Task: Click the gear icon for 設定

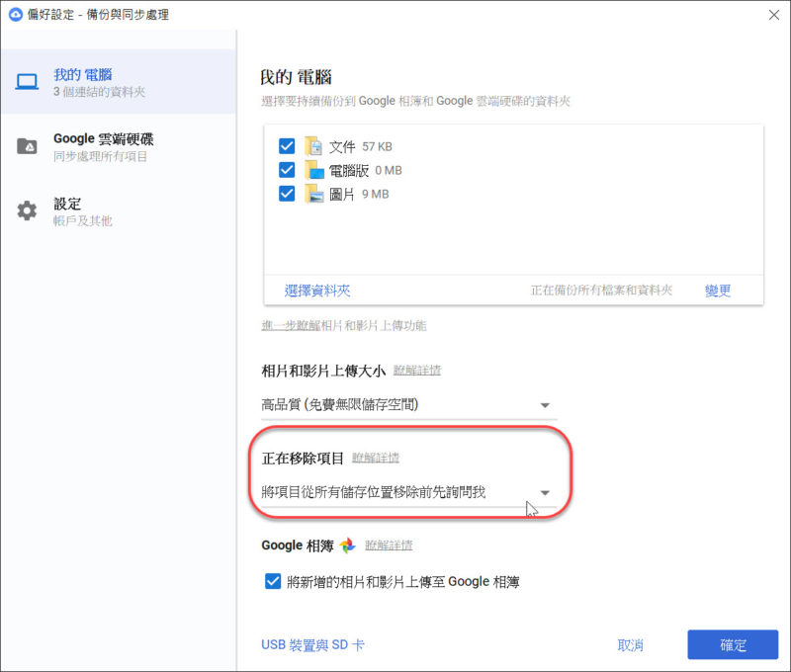Action: [x=27, y=210]
